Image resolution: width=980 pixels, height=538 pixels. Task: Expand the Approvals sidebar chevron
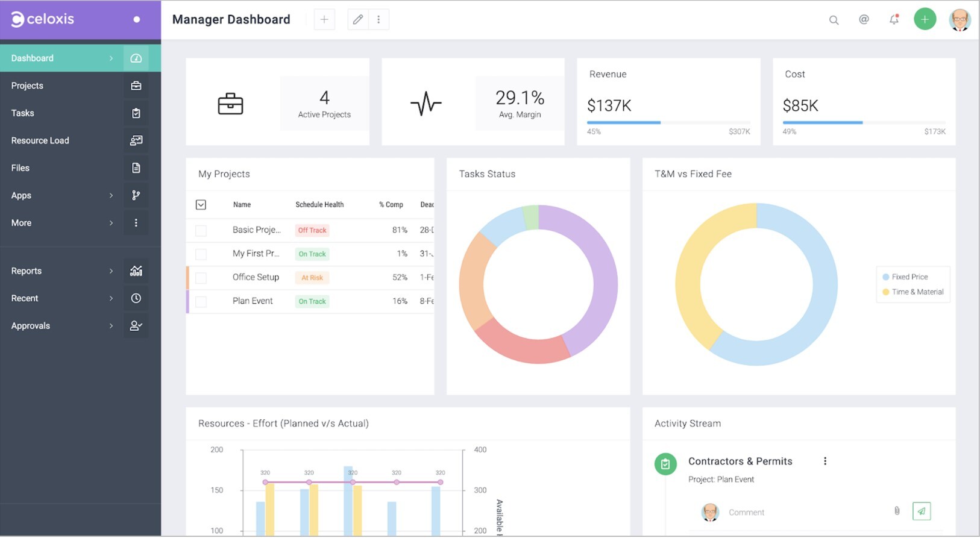[x=111, y=326]
